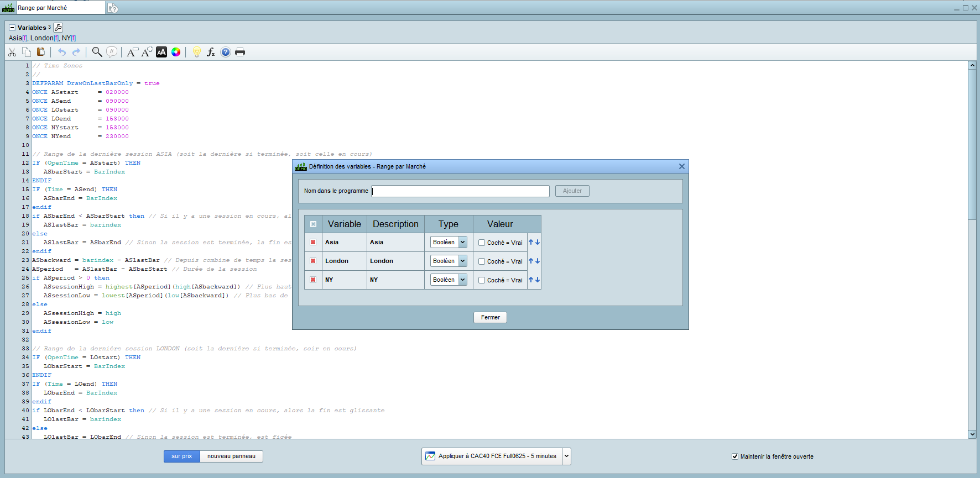Delete the London variable row
This screenshot has height=478, width=980.
click(x=313, y=261)
